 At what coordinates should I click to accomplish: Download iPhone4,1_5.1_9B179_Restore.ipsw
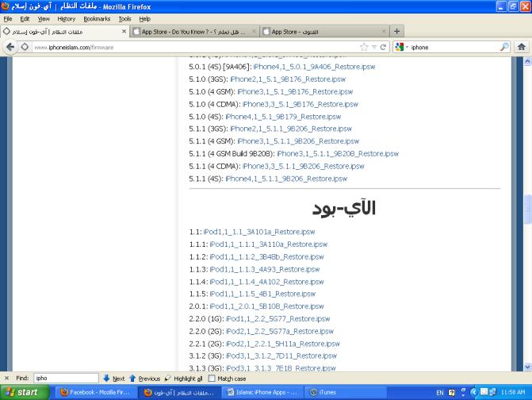[283, 117]
